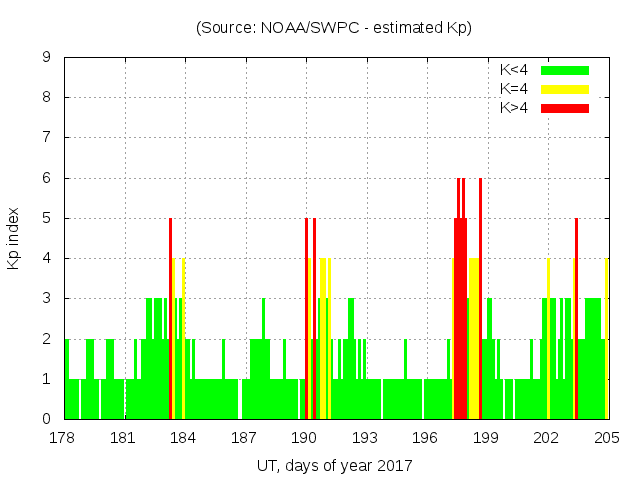
Task: Click the "K>4" legend label text
Action: (514, 107)
